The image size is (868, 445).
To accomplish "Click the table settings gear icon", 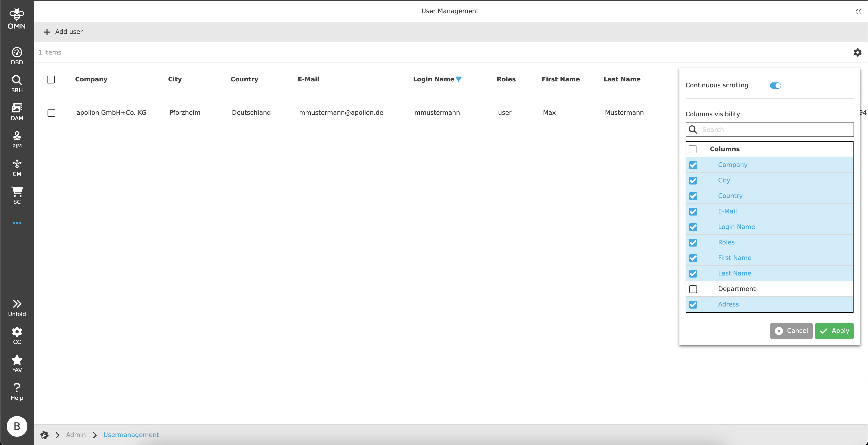I will tap(857, 53).
